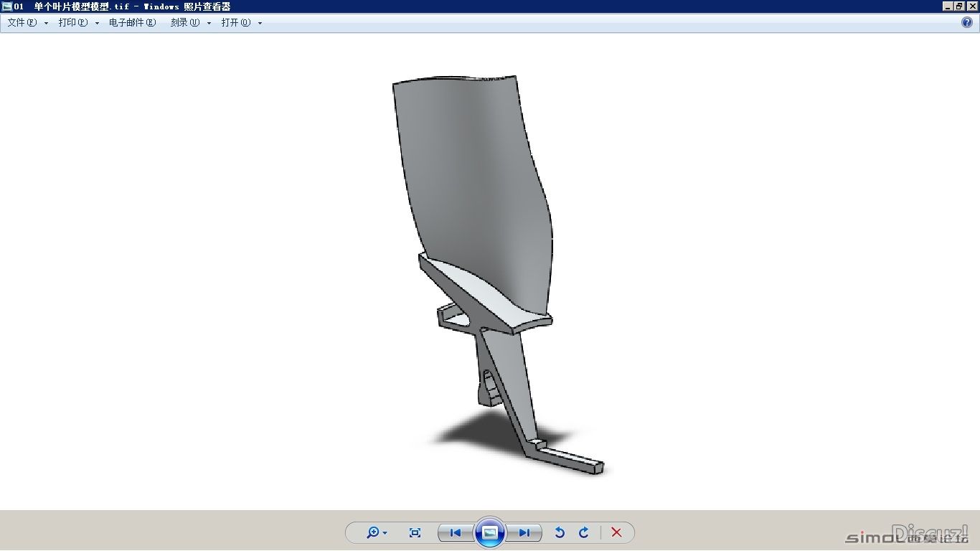Viewport: 980px width, 551px height.
Task: Click the fit-to-window actual size button
Action: tap(415, 532)
